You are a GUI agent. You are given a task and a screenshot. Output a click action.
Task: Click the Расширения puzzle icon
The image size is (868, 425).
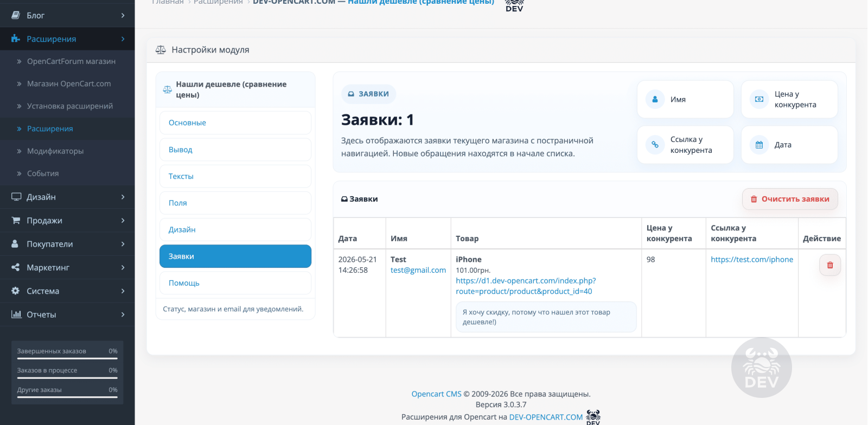pos(16,38)
